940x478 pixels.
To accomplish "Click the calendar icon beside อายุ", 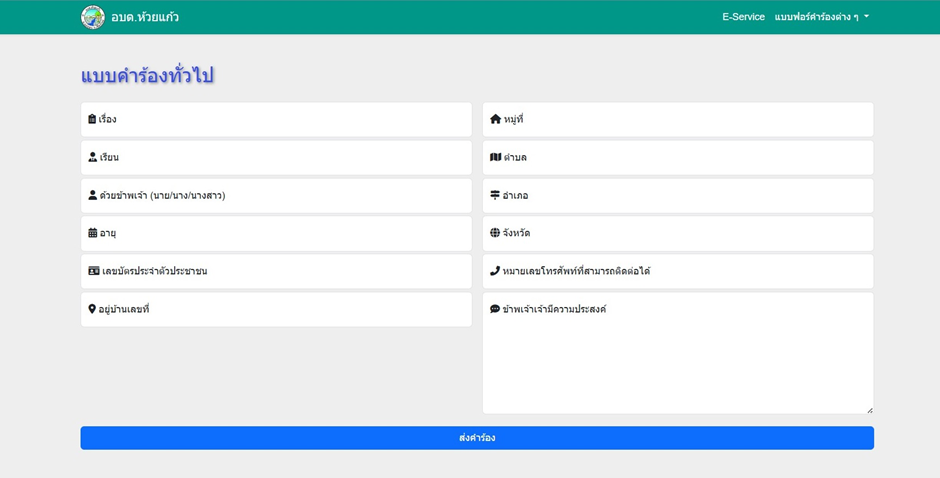I will 93,233.
